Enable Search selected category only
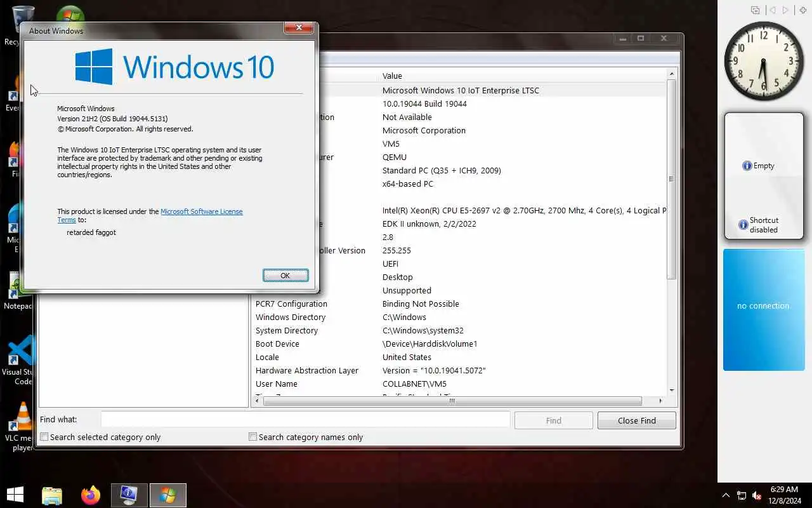This screenshot has height=508, width=812. 100,437
